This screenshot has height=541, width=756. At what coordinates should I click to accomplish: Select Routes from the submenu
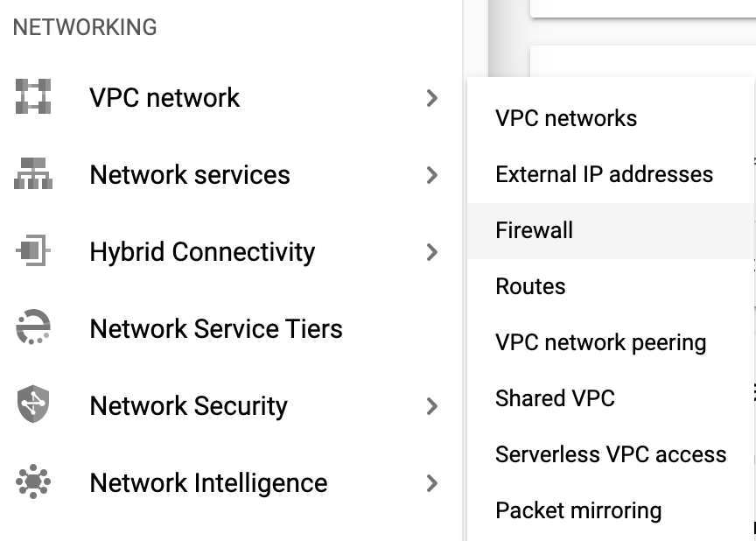530,286
